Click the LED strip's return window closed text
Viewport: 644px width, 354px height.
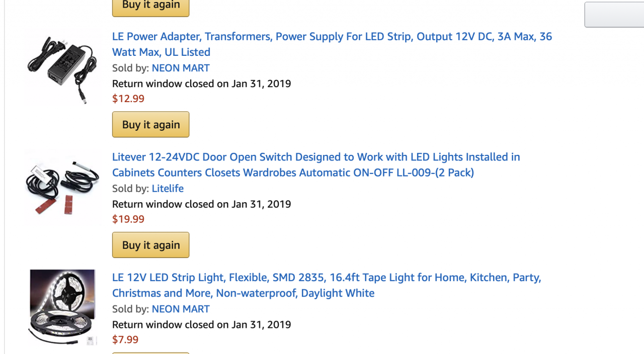(x=201, y=324)
